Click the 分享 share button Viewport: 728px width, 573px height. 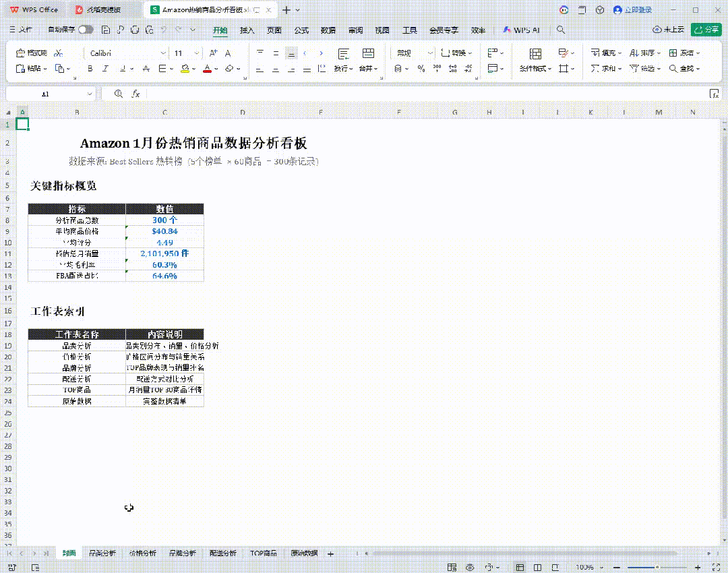[x=706, y=30]
